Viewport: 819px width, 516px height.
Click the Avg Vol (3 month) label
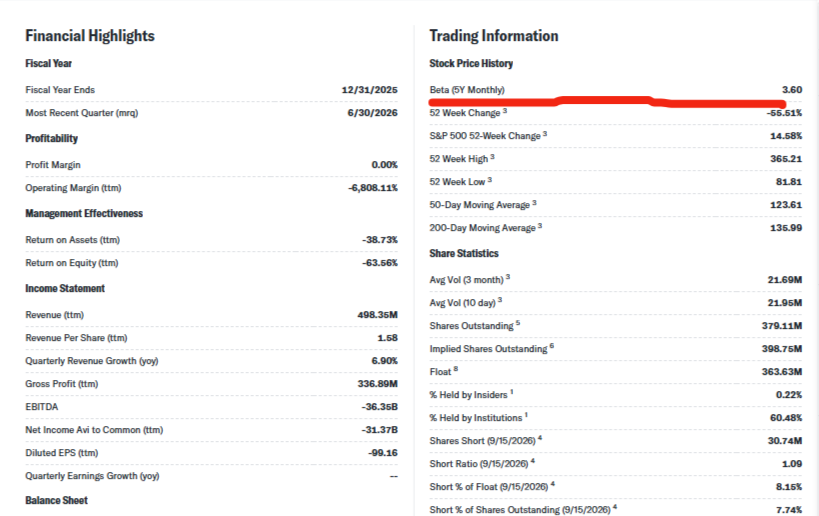coord(466,280)
